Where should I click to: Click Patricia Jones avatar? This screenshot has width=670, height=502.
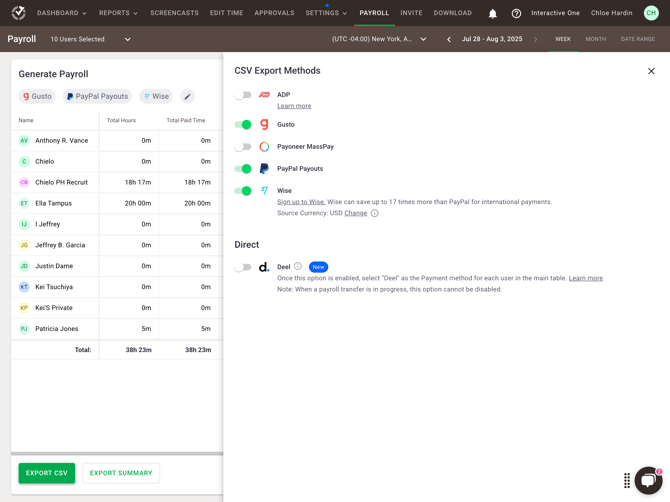click(24, 329)
